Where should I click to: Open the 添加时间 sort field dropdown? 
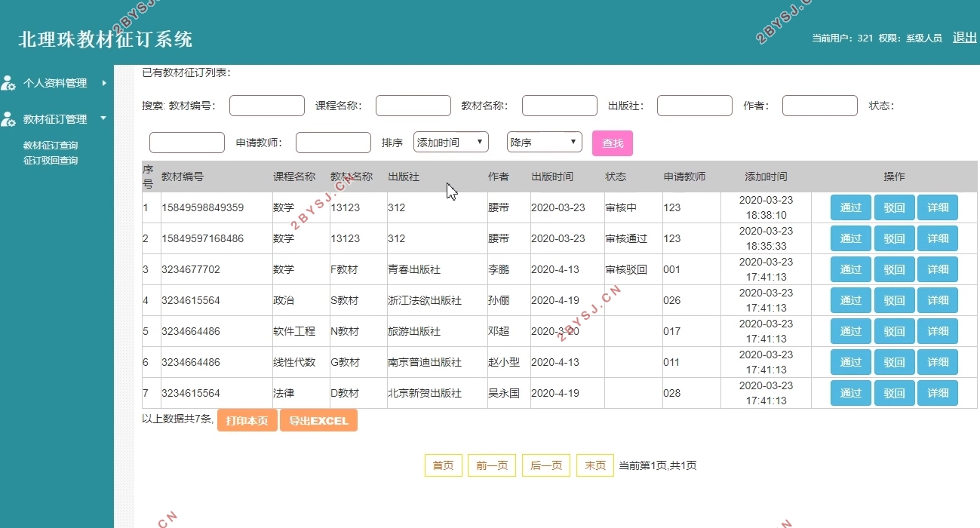pyautogui.click(x=451, y=142)
